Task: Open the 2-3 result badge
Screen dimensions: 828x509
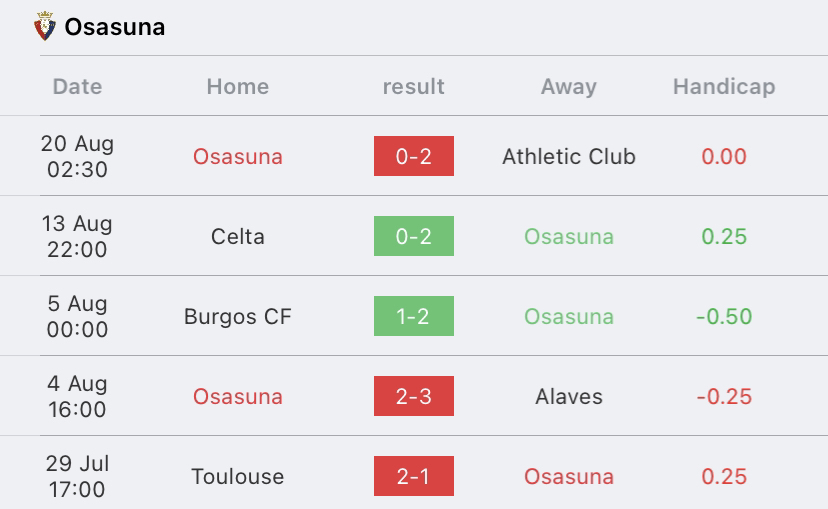Action: (414, 396)
